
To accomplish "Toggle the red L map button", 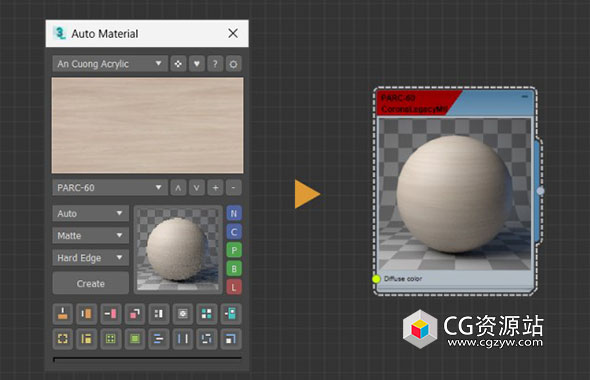I will coord(234,287).
